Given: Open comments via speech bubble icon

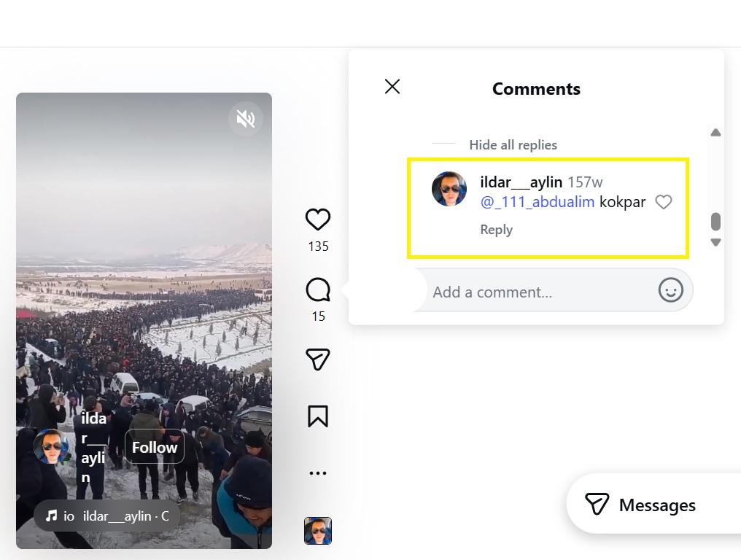Looking at the screenshot, I should tap(318, 290).
